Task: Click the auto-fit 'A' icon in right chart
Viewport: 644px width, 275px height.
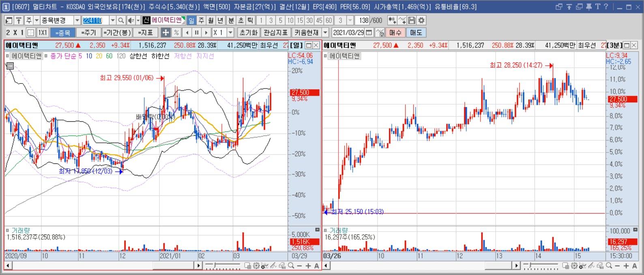Action: click(635, 266)
